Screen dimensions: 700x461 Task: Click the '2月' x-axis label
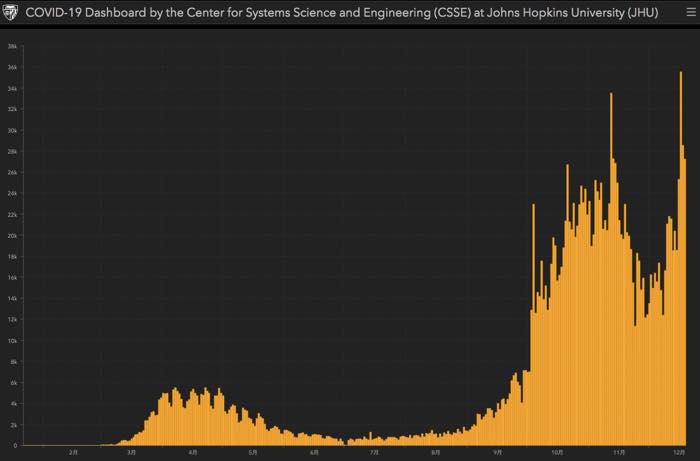pyautogui.click(x=73, y=453)
